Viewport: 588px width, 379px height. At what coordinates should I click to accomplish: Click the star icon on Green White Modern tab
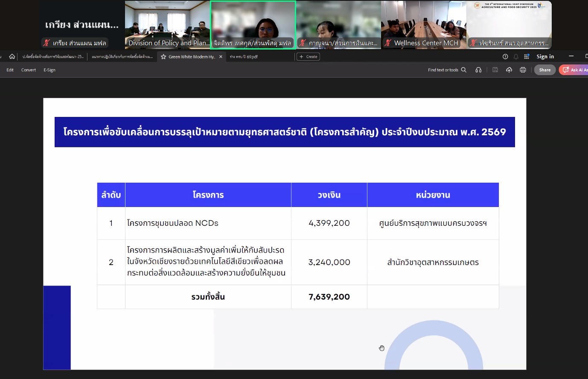(163, 57)
